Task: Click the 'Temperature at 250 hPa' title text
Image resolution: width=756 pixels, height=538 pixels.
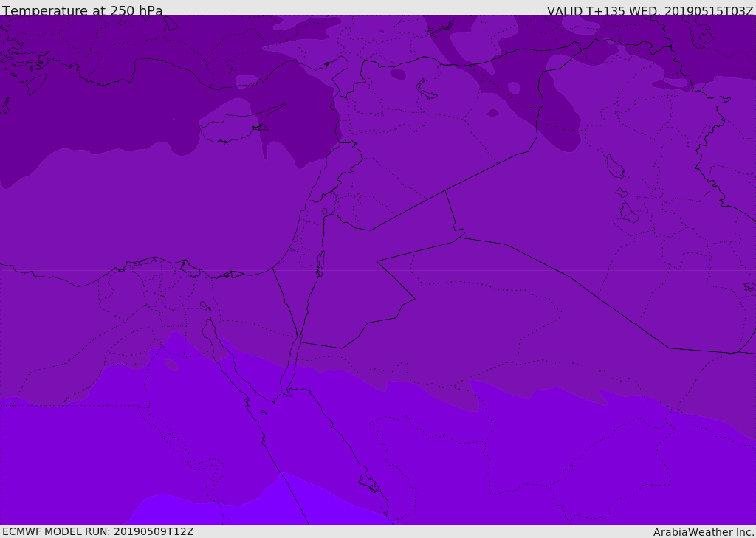Action: [83, 10]
